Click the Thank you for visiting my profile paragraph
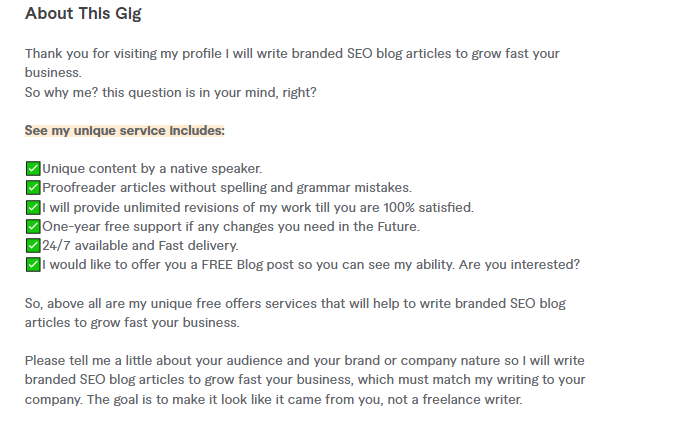 [292, 63]
